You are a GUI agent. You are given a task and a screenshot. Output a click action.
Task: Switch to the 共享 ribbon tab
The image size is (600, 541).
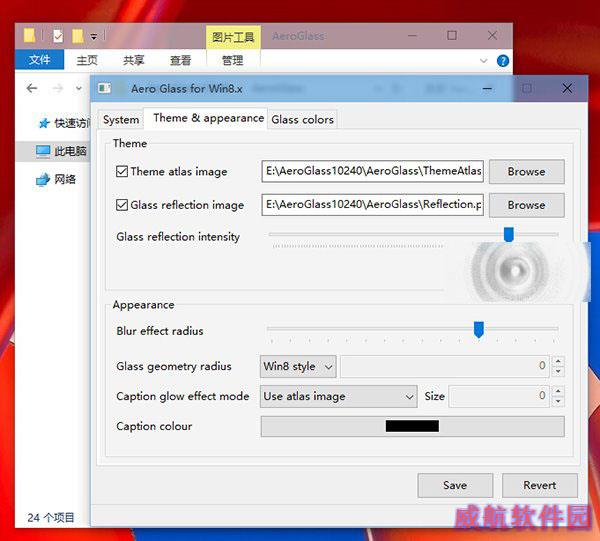pos(134,60)
